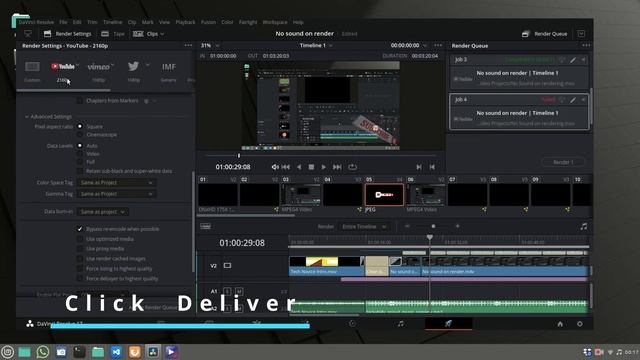The height and width of the screenshot is (360, 640).
Task: Toggle loop playback in viewer
Action: coord(352,167)
